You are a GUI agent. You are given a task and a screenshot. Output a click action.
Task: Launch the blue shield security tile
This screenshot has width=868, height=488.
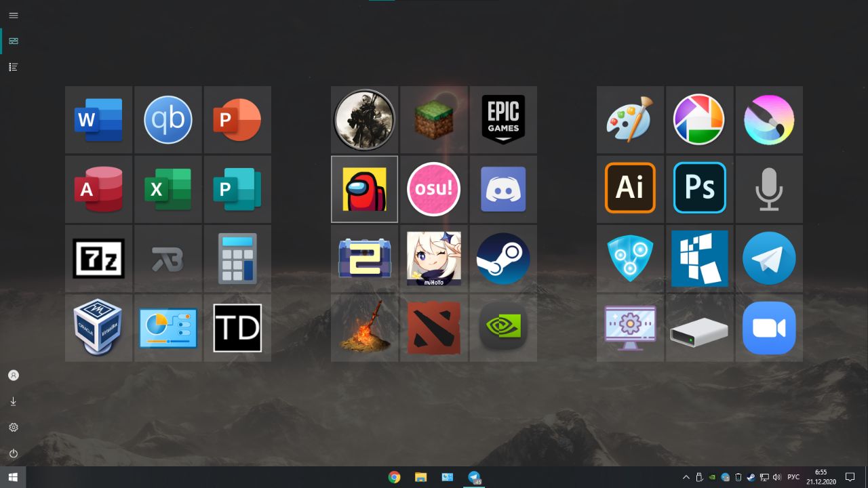[x=630, y=258]
